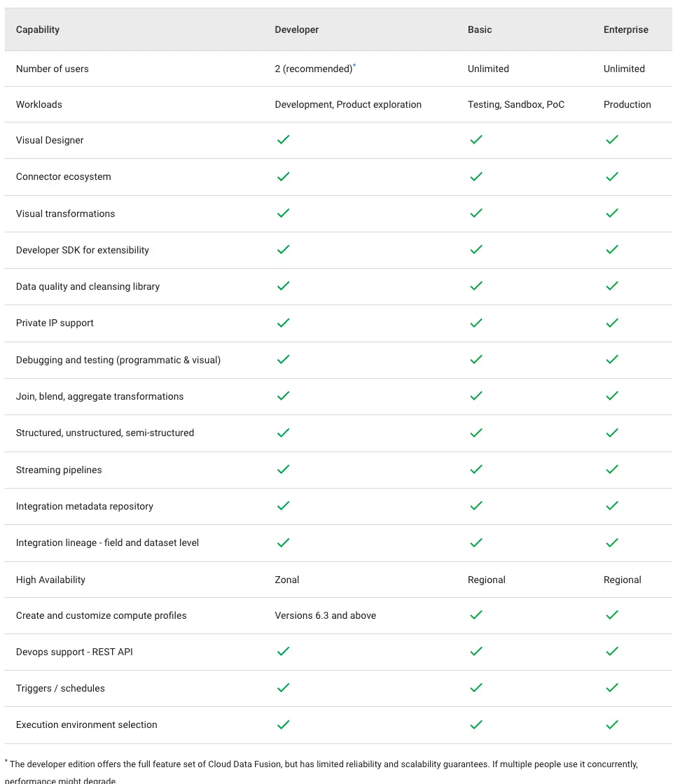Click Basic checkmark for compute profiles row
Viewport: 680px width, 784px height.
pyautogui.click(x=476, y=615)
